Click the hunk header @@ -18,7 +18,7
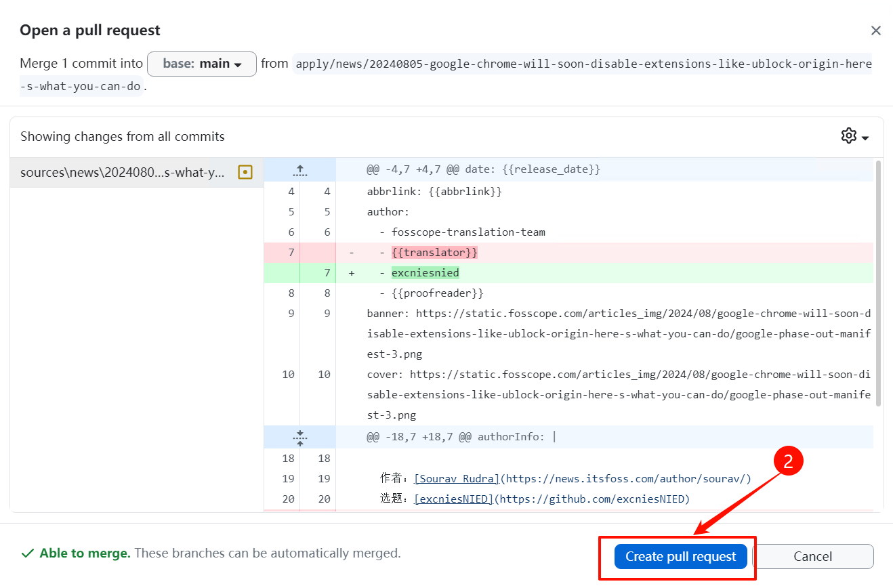This screenshot has width=893, height=588. [461, 437]
